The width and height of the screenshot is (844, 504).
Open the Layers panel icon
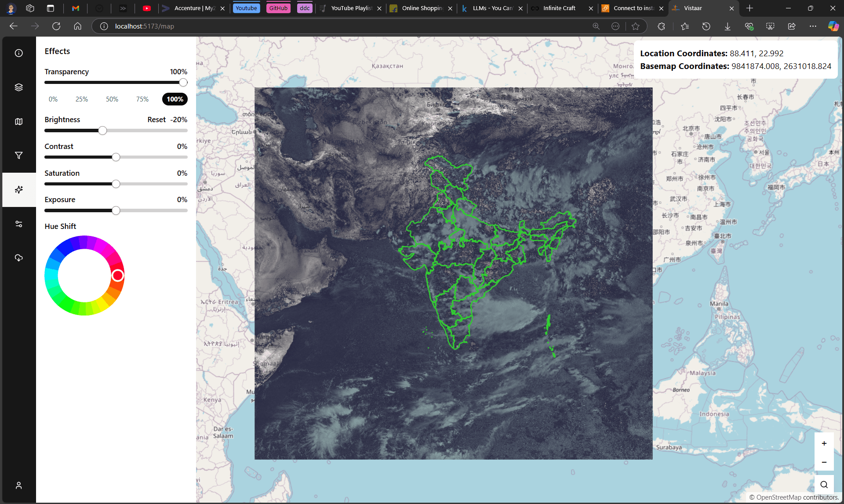pos(18,87)
